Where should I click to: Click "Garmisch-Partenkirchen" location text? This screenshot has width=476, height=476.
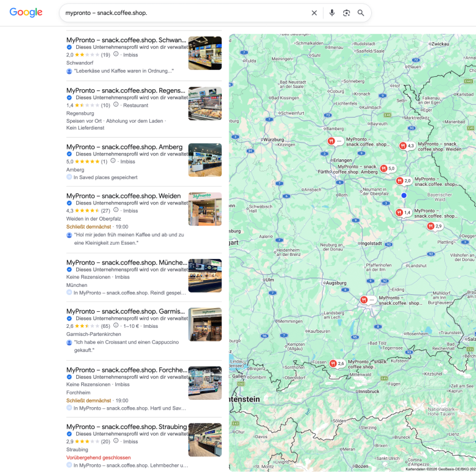pyautogui.click(x=94, y=334)
